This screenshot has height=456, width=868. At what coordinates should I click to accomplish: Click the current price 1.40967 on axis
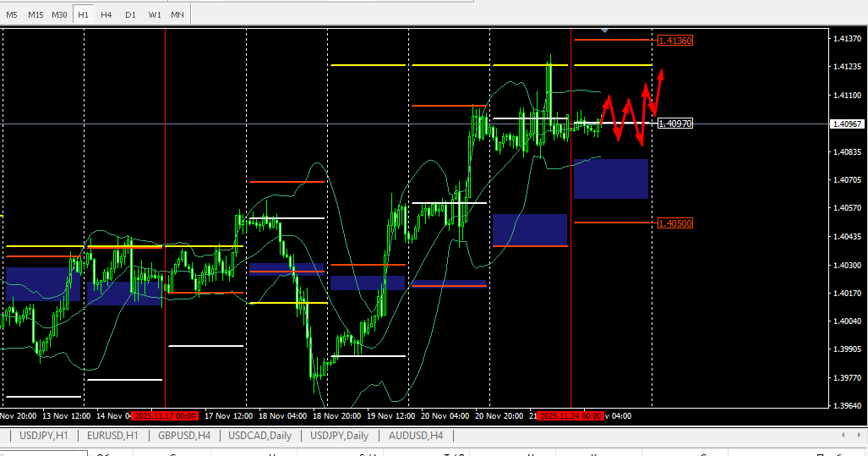[x=848, y=124]
